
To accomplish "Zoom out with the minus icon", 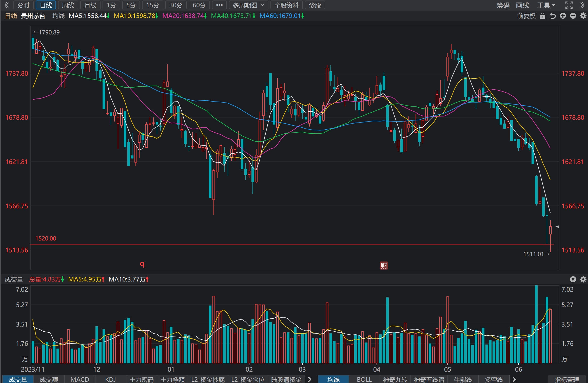I will [x=573, y=16].
